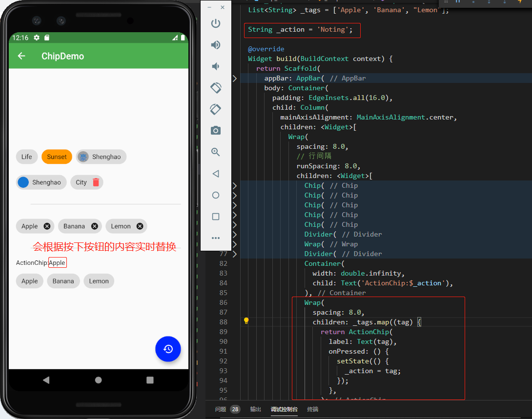Click the yellow lightbulb quick-fix icon
This screenshot has width=532, height=419.
click(x=246, y=320)
